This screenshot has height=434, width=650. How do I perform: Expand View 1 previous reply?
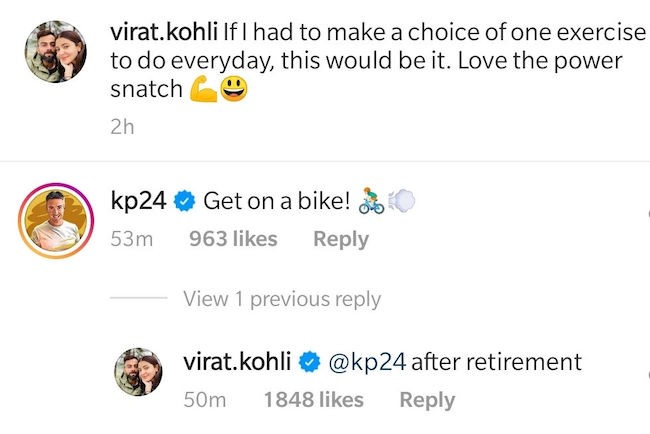point(282,299)
